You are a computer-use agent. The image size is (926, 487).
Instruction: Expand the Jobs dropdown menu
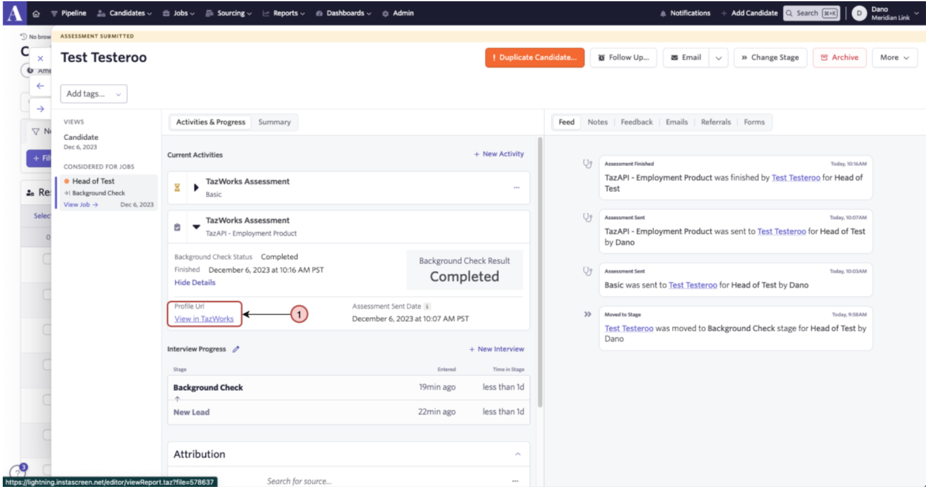coord(178,13)
